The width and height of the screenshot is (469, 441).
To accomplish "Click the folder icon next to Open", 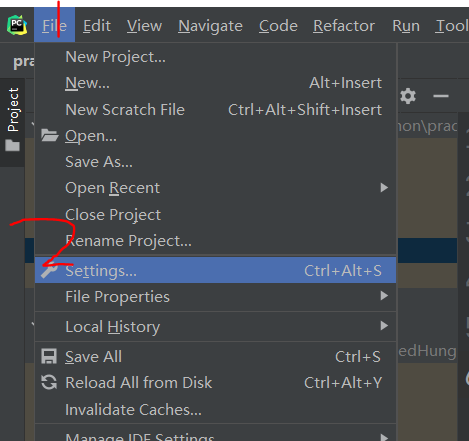I will coord(50,136).
